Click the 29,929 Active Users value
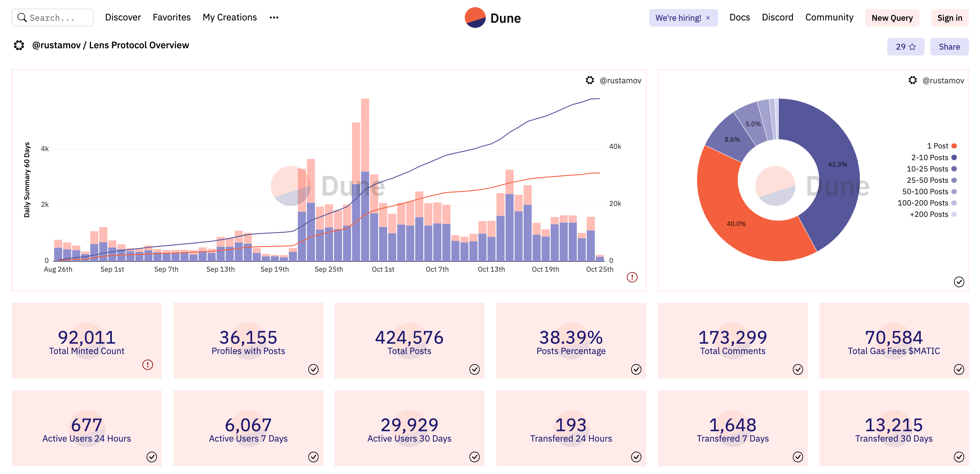This screenshot has width=980, height=474. coord(409,424)
